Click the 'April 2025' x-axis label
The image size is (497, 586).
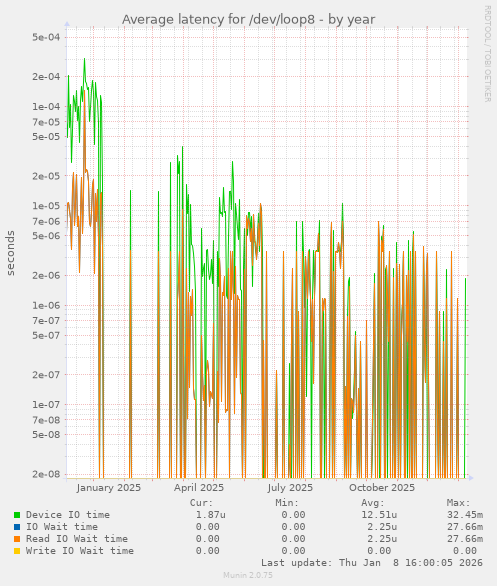pyautogui.click(x=199, y=488)
